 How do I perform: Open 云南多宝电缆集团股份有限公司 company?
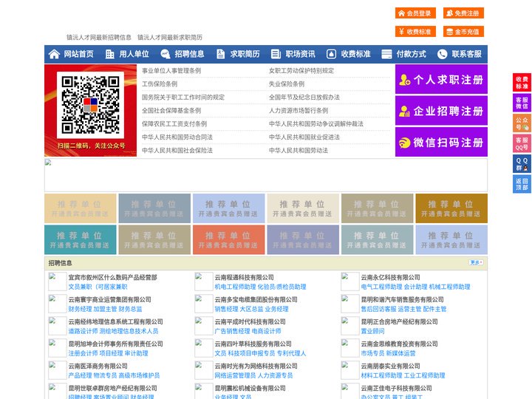pyautogui.click(x=256, y=299)
